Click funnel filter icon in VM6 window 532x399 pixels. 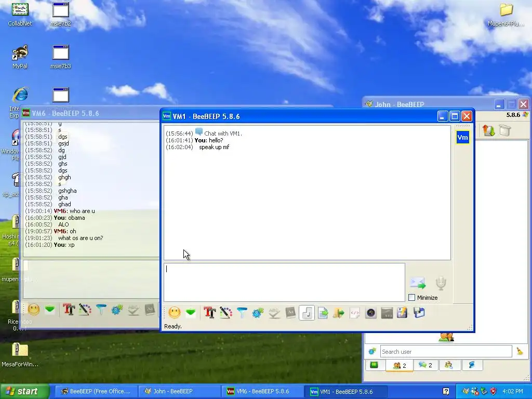point(101,310)
